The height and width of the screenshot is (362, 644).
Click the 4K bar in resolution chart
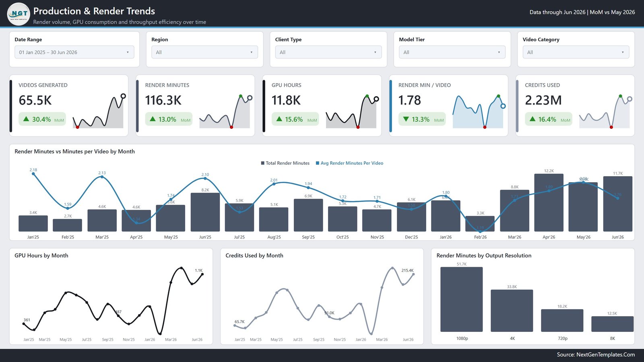point(512,311)
